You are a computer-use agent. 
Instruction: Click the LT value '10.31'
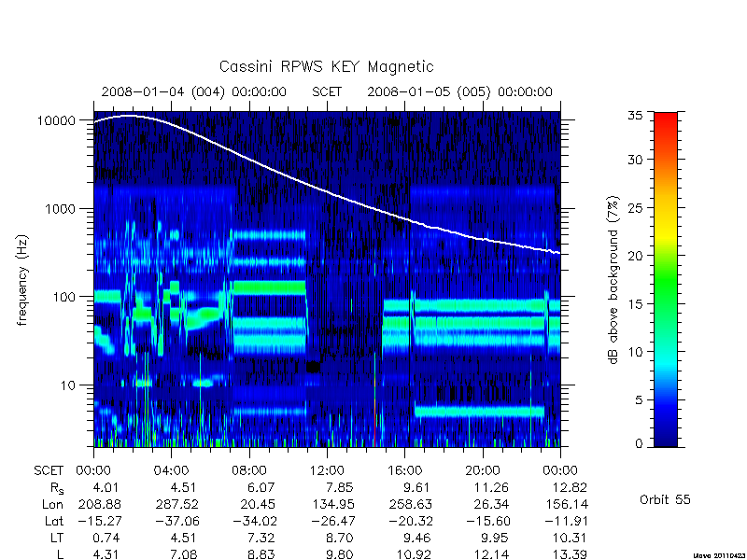point(571,539)
